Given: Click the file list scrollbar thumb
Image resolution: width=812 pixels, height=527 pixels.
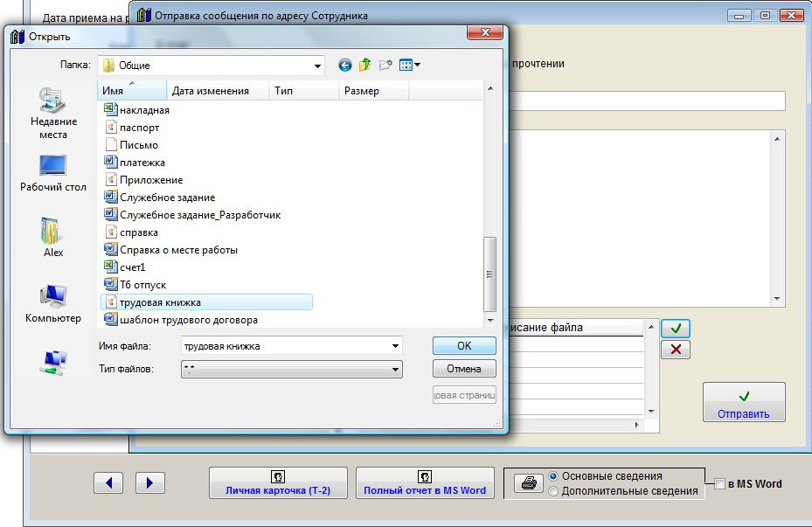Looking at the screenshot, I should 489,274.
